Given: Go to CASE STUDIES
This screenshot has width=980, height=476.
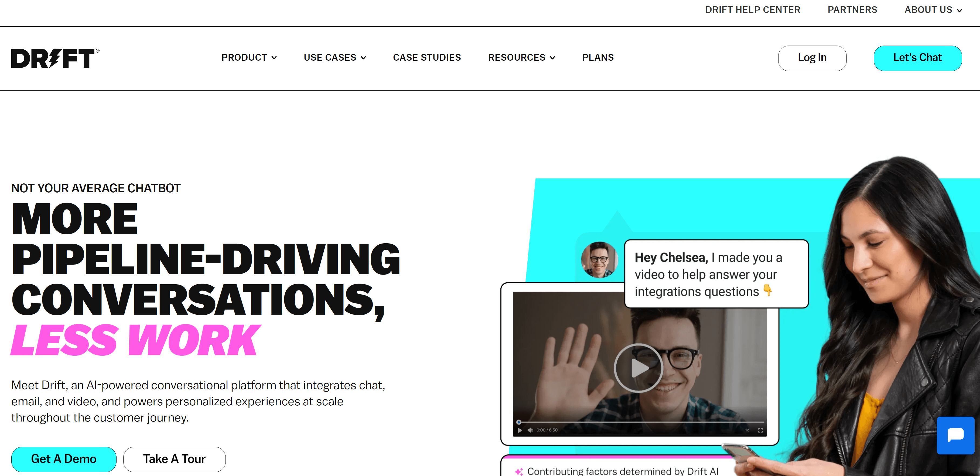Looking at the screenshot, I should 427,57.
